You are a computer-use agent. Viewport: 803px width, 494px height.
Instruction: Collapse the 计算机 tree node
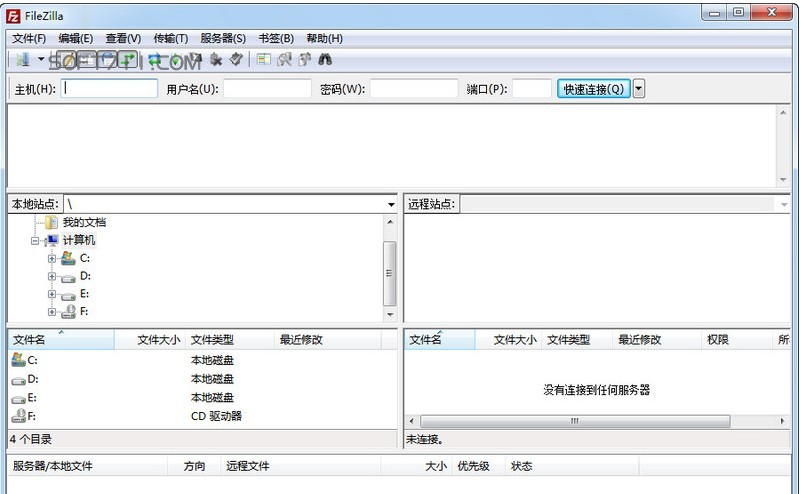[35, 241]
